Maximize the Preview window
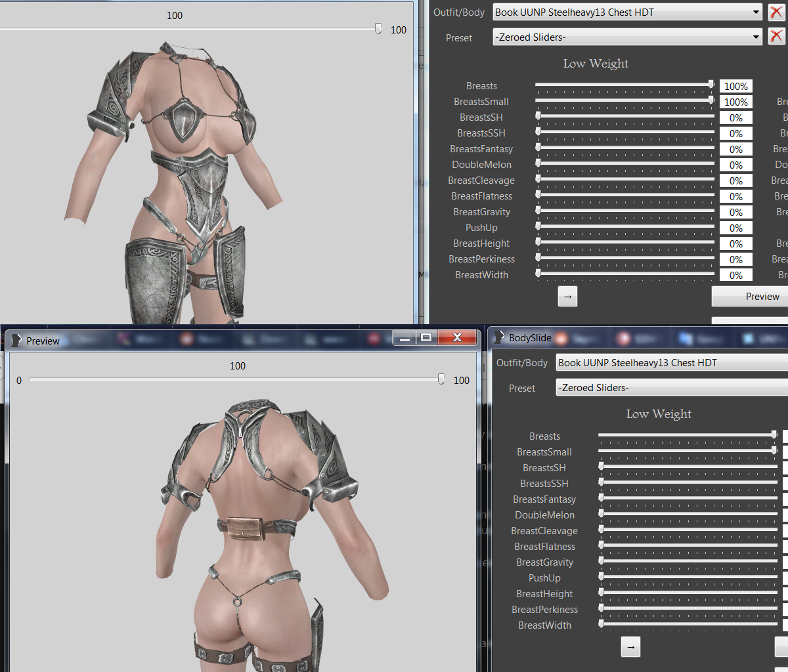The image size is (788, 672). tap(426, 337)
